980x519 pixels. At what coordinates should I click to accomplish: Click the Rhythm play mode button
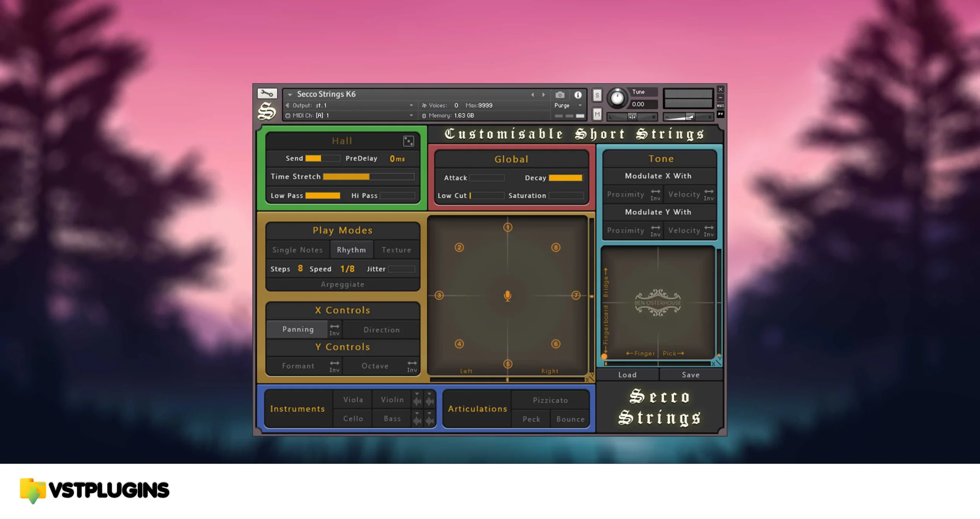point(351,249)
